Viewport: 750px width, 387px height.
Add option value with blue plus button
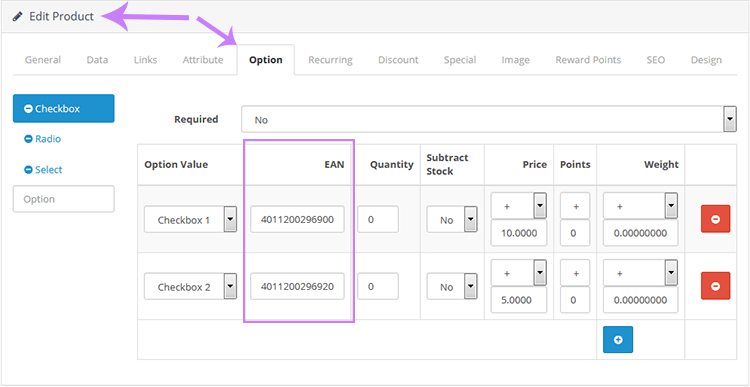(x=618, y=340)
